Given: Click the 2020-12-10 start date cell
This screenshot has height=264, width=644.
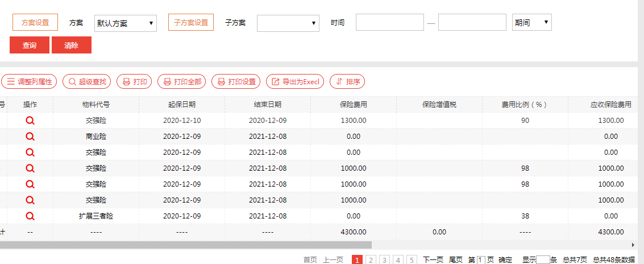Looking at the screenshot, I should (x=182, y=121).
